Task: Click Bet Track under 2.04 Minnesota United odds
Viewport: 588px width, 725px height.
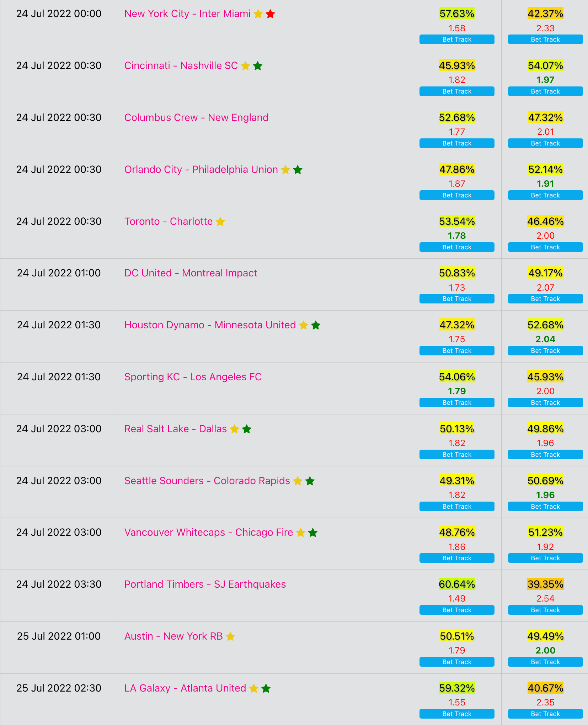Action: click(545, 351)
